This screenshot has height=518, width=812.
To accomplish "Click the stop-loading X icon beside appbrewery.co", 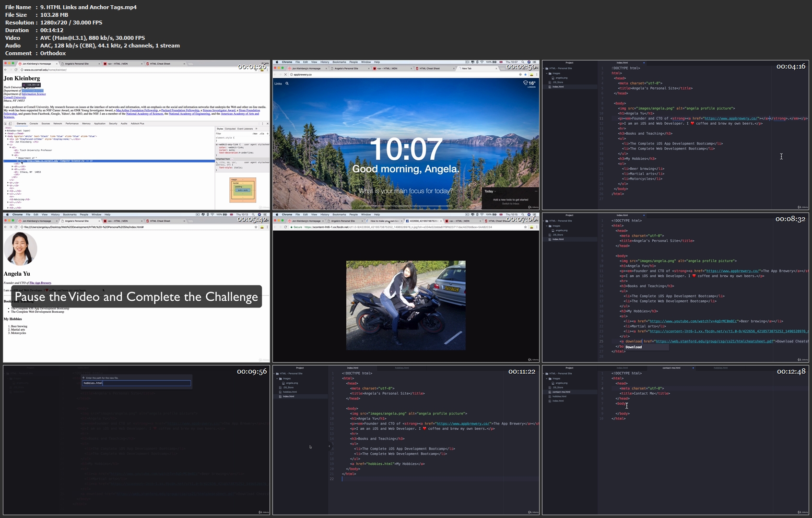I will point(285,75).
